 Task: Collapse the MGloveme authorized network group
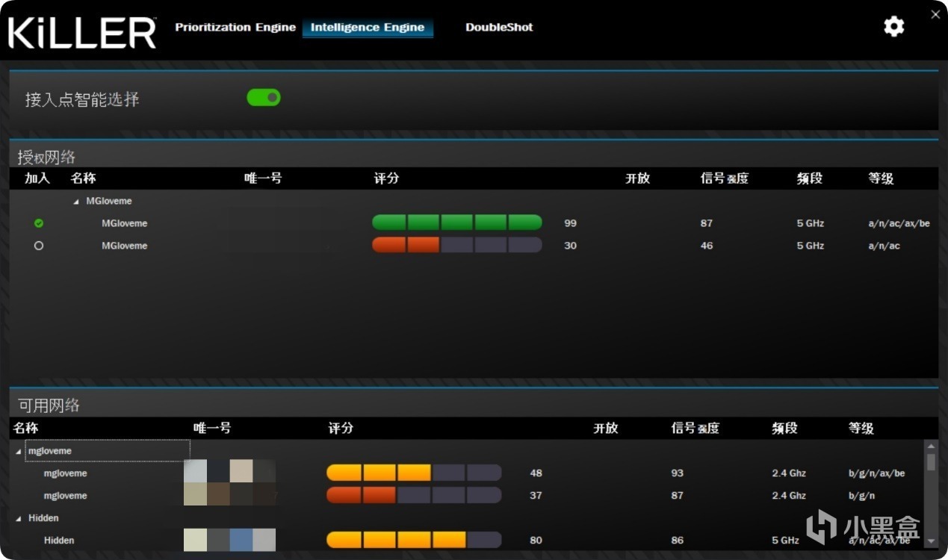[76, 202]
